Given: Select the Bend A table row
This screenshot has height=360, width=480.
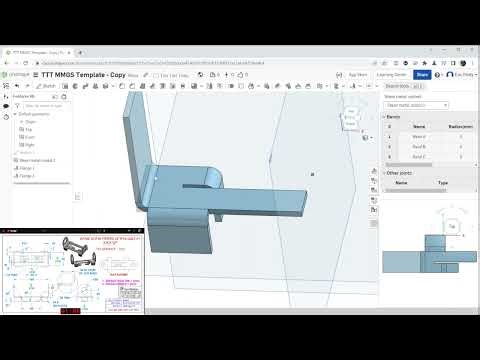Looking at the screenshot, I should [430, 137].
